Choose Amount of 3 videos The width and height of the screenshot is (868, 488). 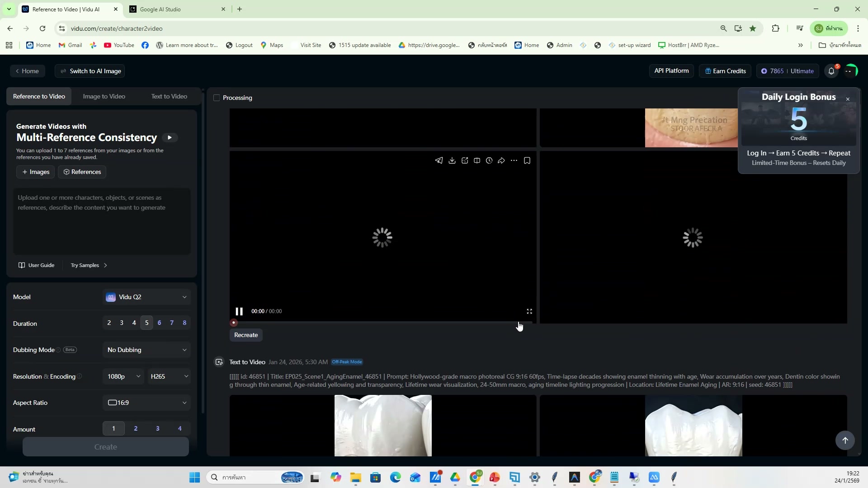157,428
